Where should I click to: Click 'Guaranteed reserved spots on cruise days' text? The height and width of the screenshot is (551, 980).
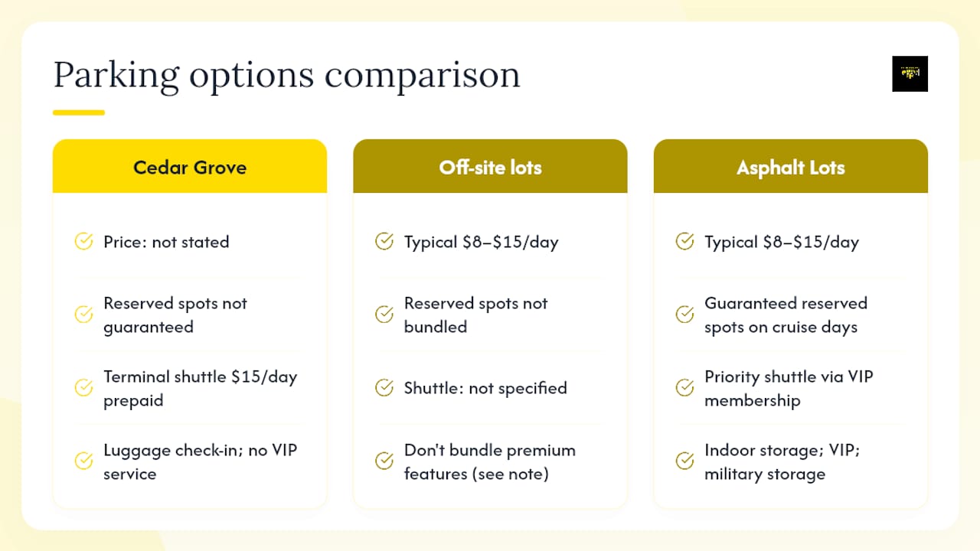786,315
